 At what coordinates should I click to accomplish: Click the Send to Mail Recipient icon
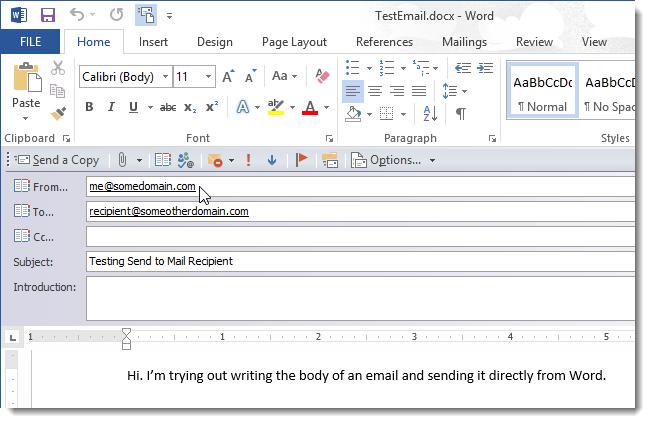click(146, 15)
